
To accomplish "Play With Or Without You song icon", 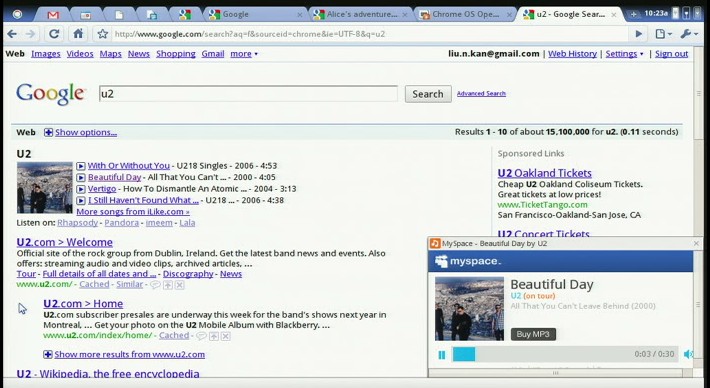I will click(81, 166).
